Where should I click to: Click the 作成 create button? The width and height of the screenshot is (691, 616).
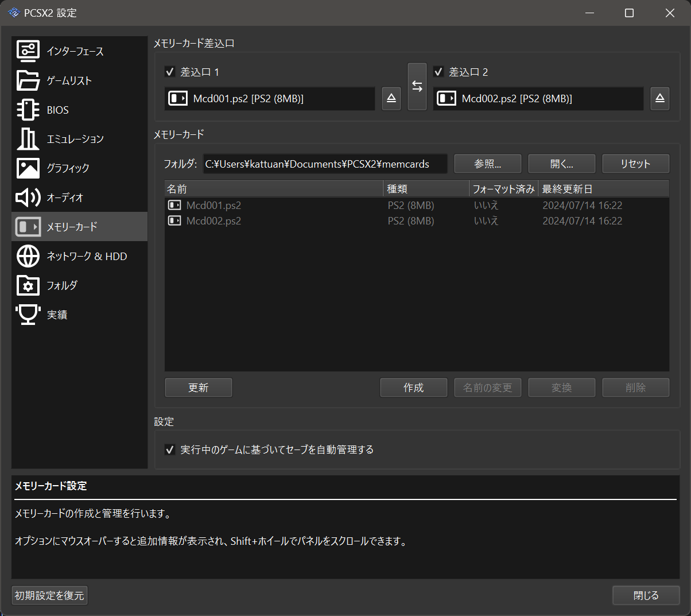(414, 388)
